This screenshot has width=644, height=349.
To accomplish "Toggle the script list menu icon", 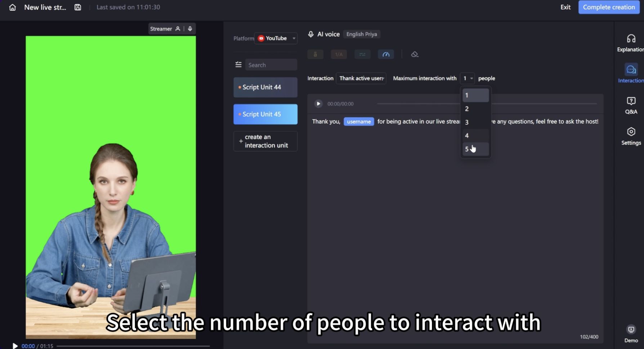I will pyautogui.click(x=238, y=65).
